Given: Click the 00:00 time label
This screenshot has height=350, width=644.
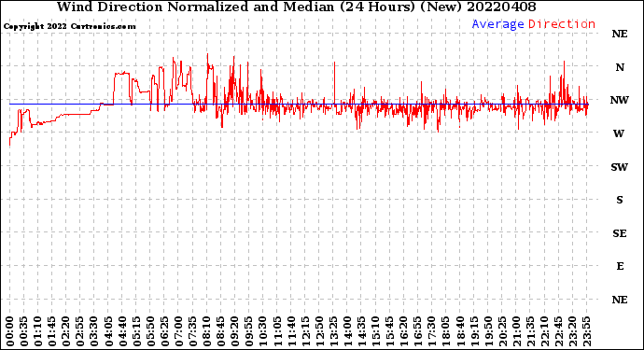Looking at the screenshot, I should point(10,331).
